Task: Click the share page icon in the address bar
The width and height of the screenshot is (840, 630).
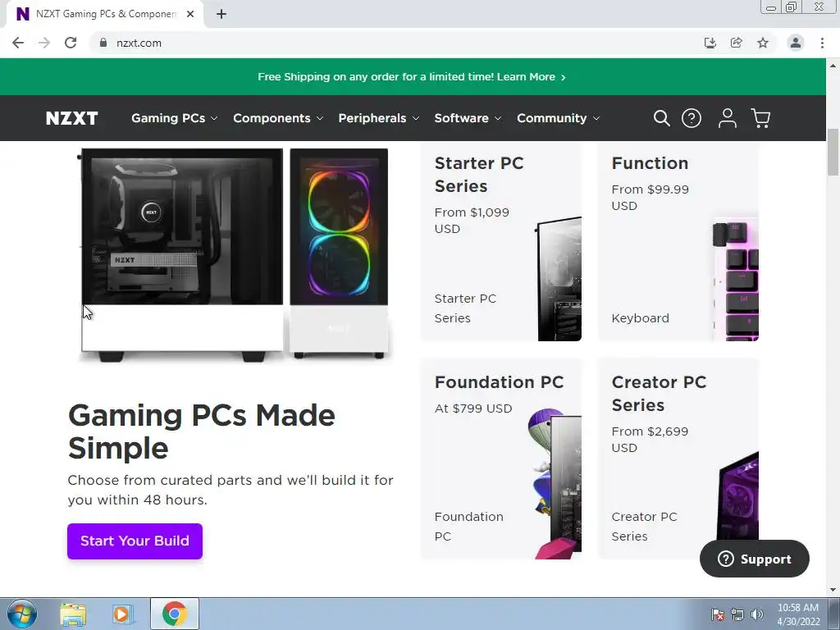Action: 736,43
